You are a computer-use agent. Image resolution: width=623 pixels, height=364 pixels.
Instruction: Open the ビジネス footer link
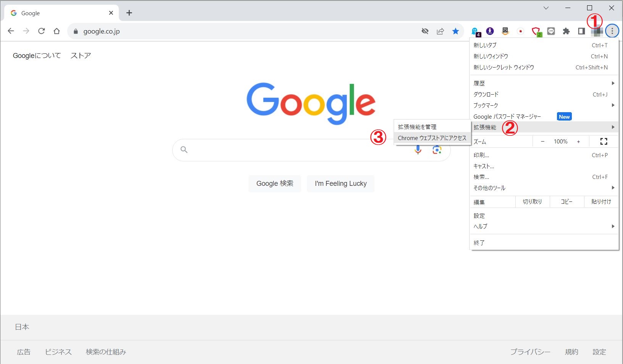pos(58,352)
